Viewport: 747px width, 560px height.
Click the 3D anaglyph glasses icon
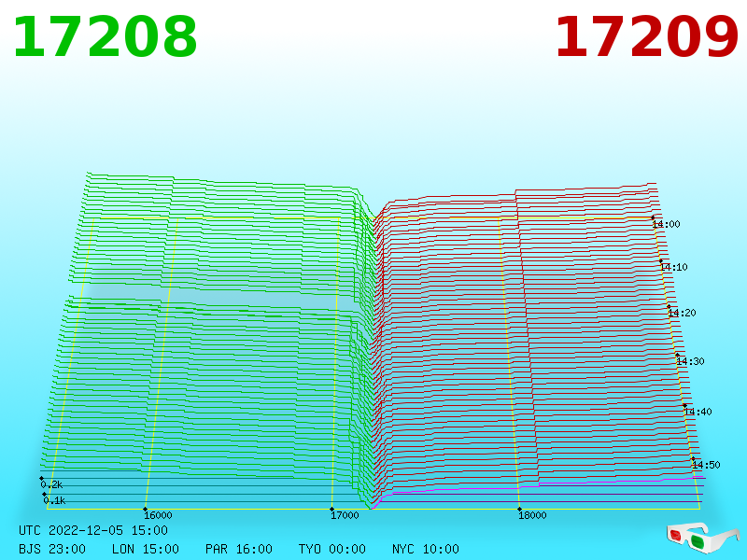(702, 539)
